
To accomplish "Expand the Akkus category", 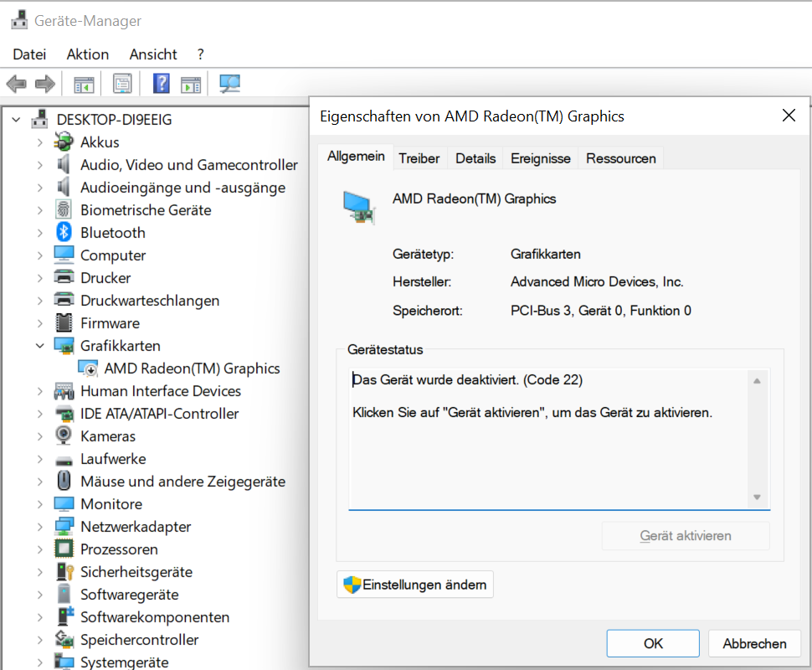I will click(x=40, y=142).
